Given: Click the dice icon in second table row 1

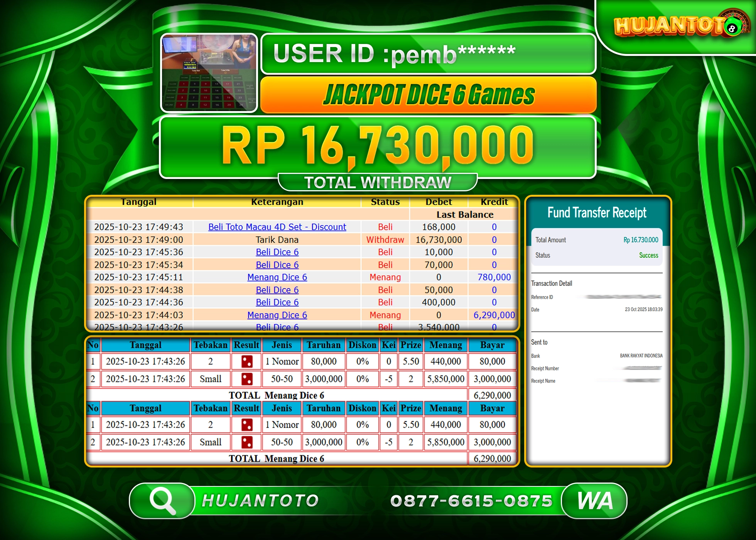Looking at the screenshot, I should [x=246, y=425].
